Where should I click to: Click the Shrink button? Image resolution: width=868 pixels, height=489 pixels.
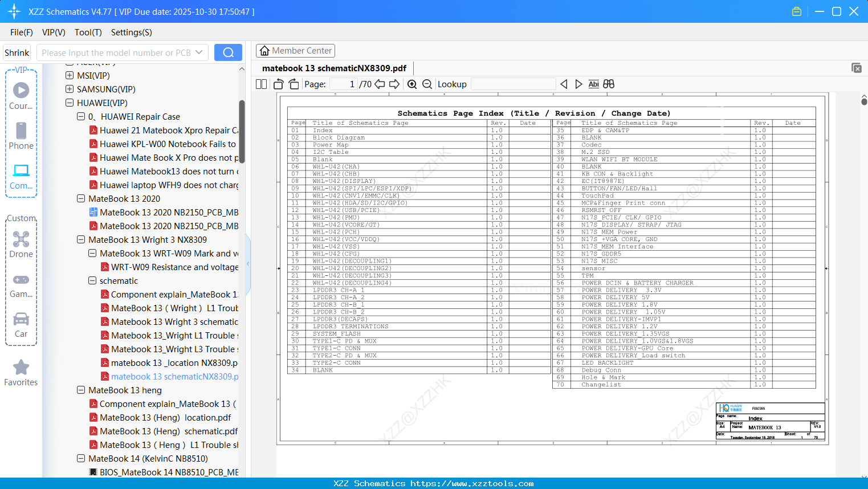pos(17,52)
